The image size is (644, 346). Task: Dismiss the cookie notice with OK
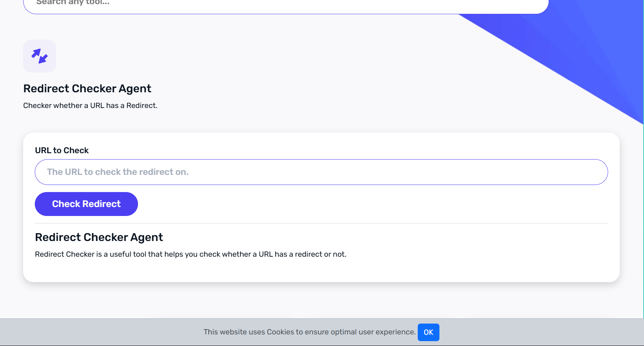point(428,332)
